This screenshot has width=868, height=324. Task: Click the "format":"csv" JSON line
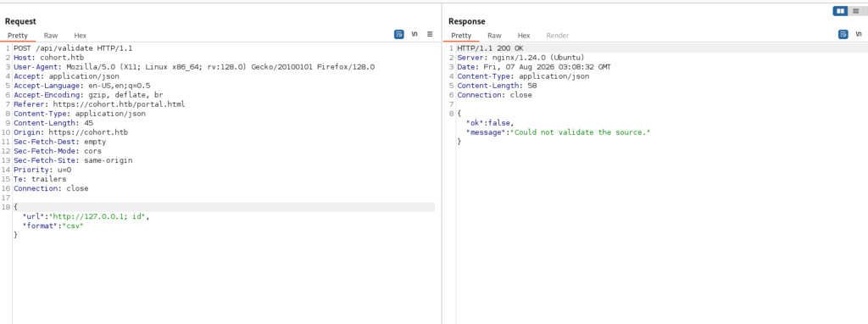coord(53,226)
